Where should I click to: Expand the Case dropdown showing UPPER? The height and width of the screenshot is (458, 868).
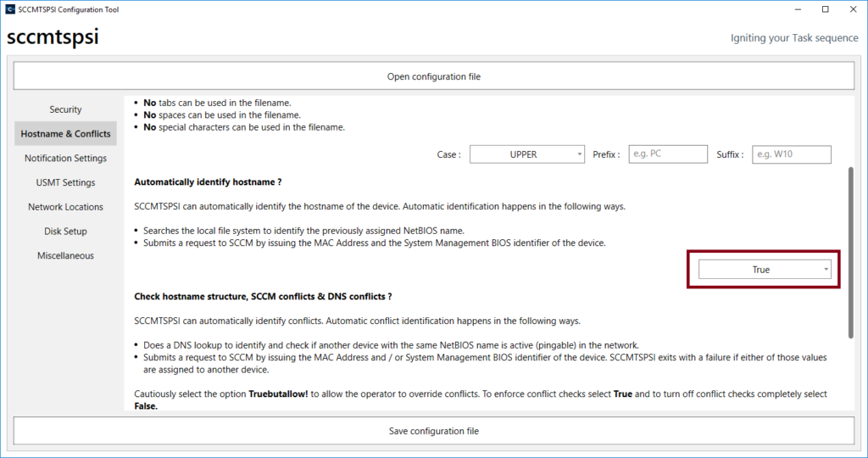pos(526,154)
